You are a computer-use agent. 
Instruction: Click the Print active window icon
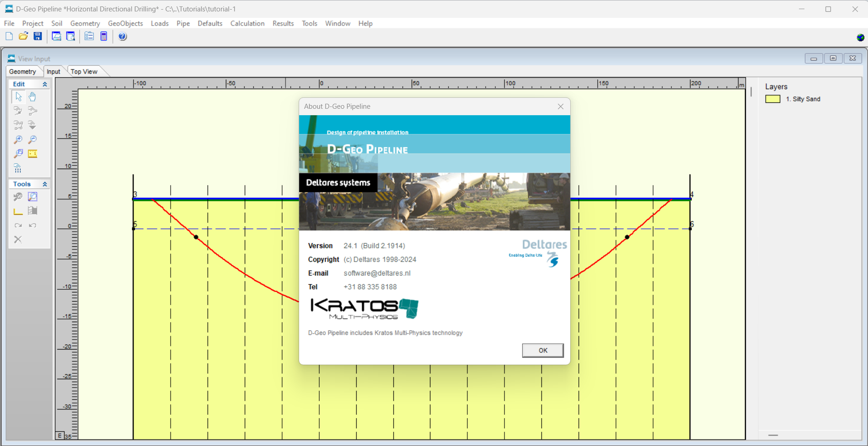click(x=56, y=37)
